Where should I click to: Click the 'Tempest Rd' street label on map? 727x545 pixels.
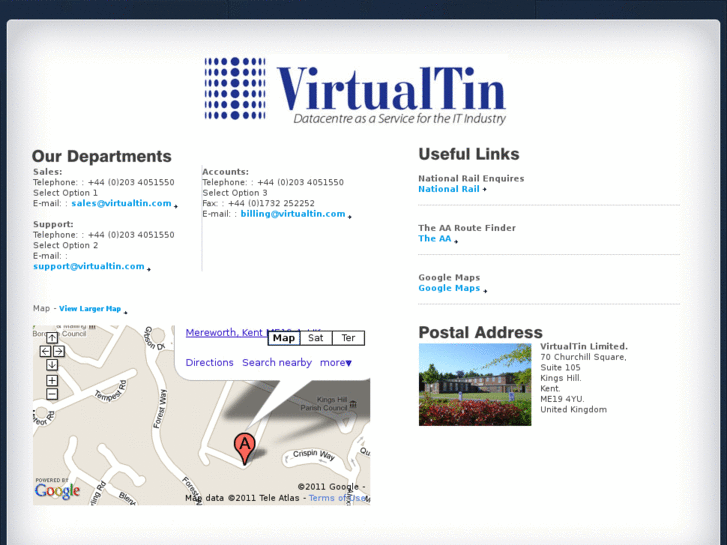(x=111, y=391)
